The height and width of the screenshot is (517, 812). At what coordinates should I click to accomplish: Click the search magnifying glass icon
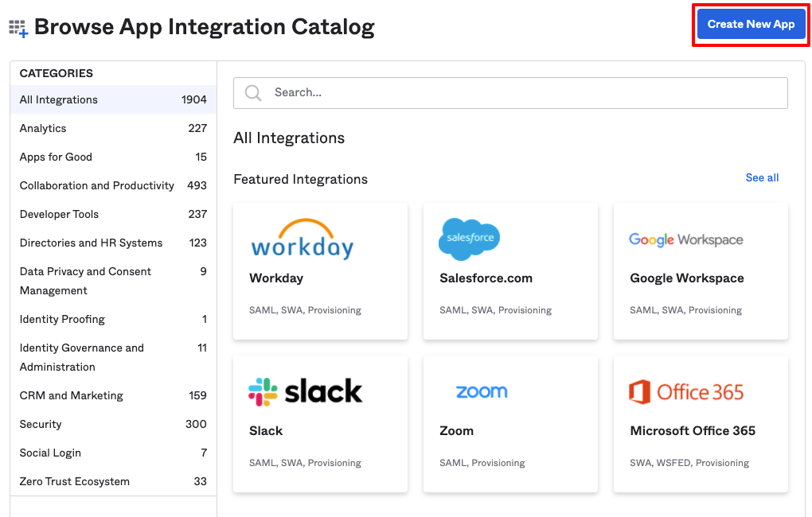tap(252, 93)
